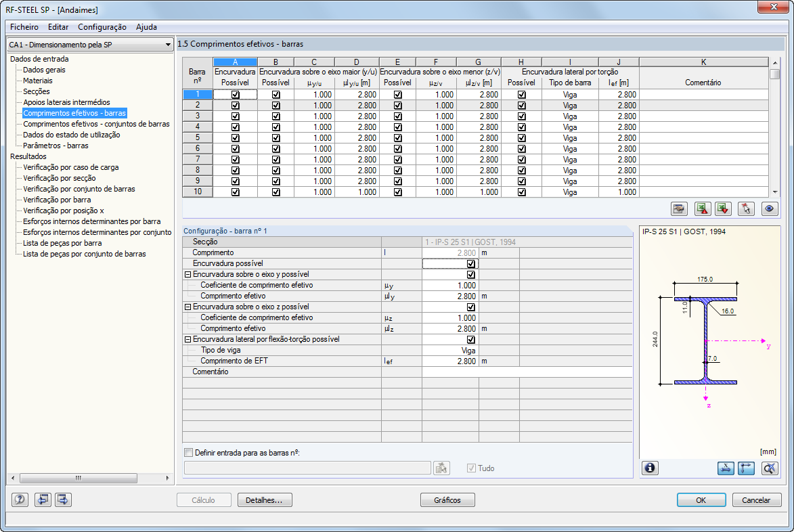
Task: Open 'Comprimentos efetivos - conjuntos de barras'
Action: coord(96,124)
